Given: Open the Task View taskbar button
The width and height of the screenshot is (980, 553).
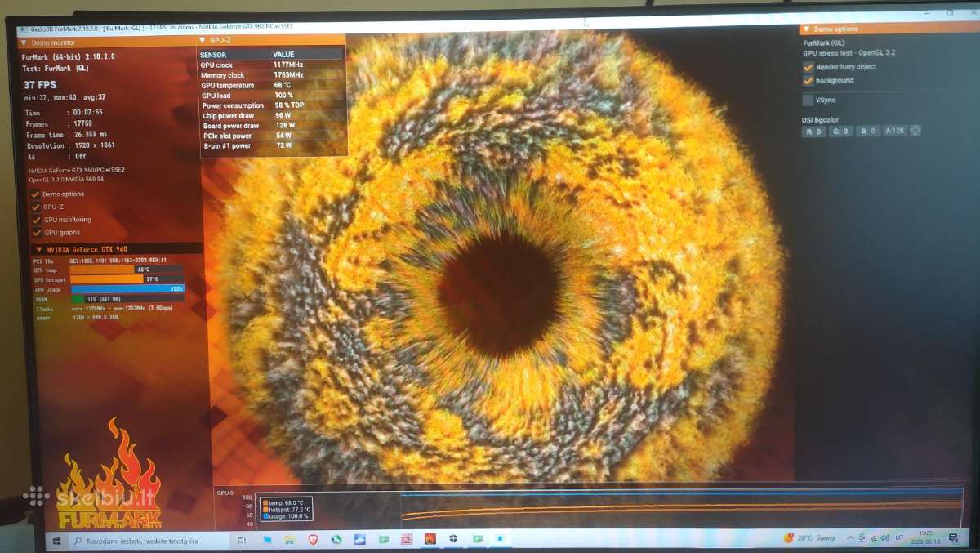Looking at the screenshot, I should coord(241,540).
